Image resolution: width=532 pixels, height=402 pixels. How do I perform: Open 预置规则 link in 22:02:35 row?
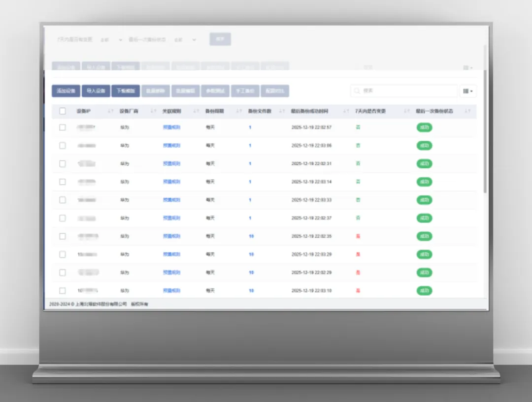click(x=172, y=236)
